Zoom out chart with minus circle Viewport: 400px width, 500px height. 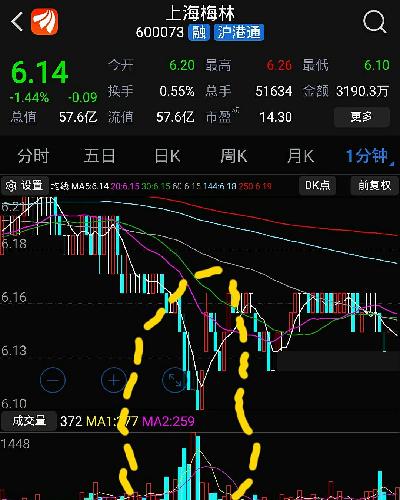pyautogui.click(x=53, y=380)
